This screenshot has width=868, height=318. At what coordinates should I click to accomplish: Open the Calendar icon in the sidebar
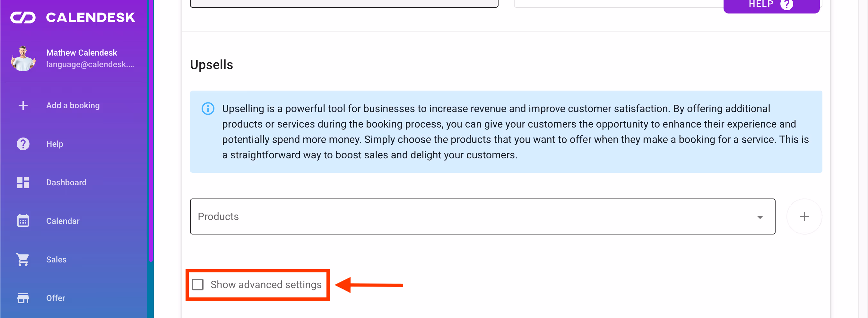pos(22,221)
